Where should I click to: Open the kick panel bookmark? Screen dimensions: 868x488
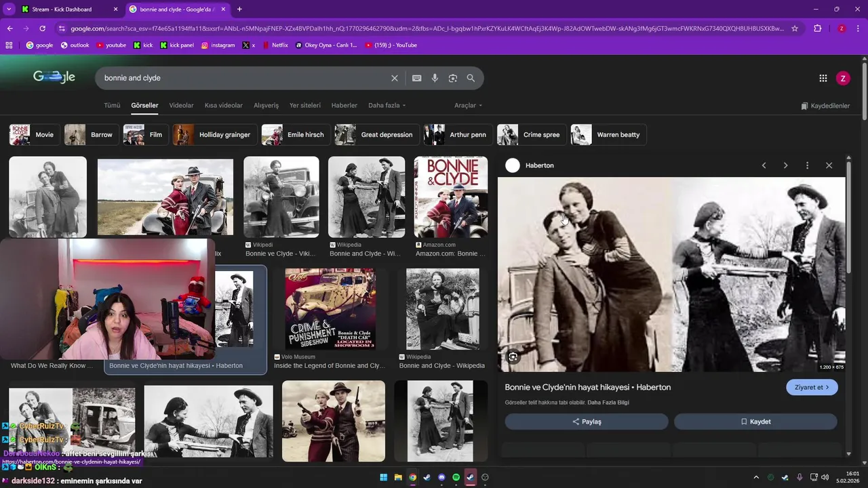177,45
